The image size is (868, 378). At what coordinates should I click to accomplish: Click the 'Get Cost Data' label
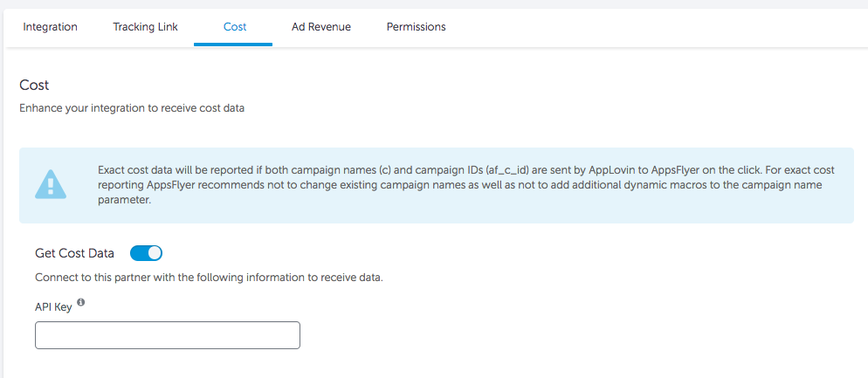pyautogui.click(x=75, y=253)
